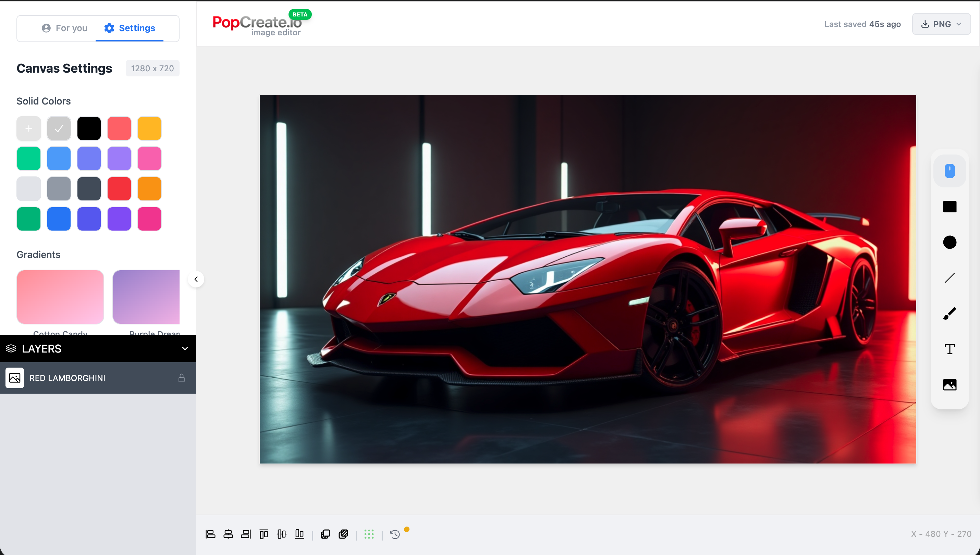Open the Image insert tool
The image size is (980, 555).
(x=949, y=384)
